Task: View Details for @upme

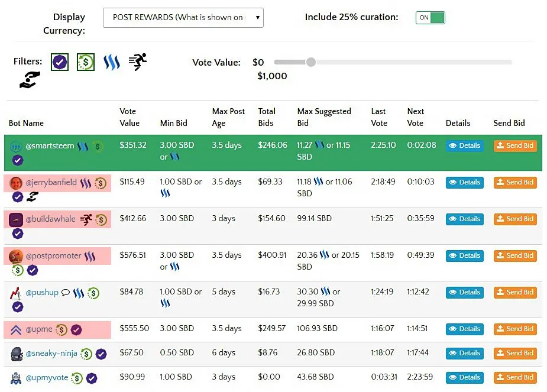Action: [x=465, y=329]
